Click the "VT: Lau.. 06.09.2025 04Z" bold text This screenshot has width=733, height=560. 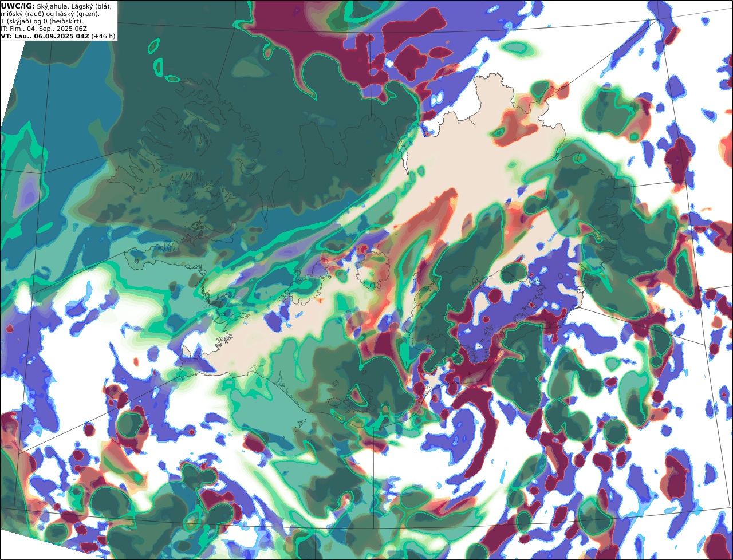click(45, 36)
